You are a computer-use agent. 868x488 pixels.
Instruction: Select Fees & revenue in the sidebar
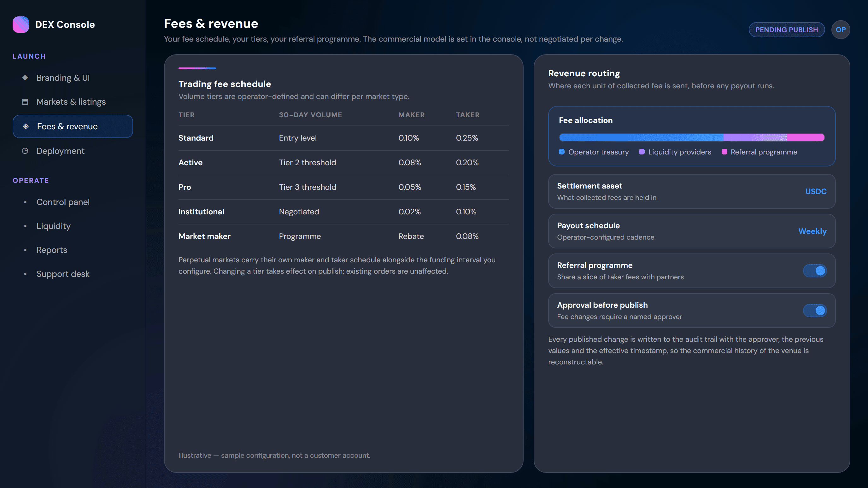73,126
